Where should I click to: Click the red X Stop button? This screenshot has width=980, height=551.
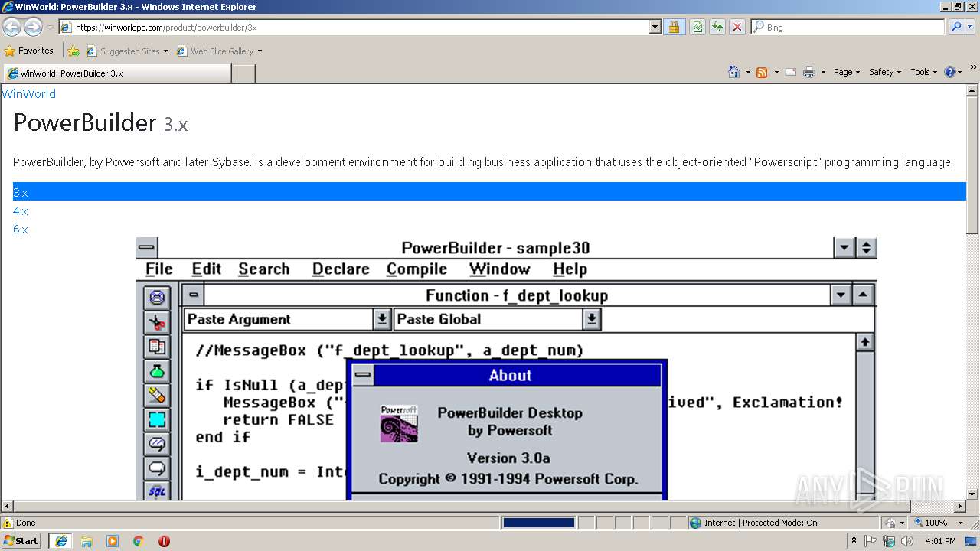coord(737,27)
